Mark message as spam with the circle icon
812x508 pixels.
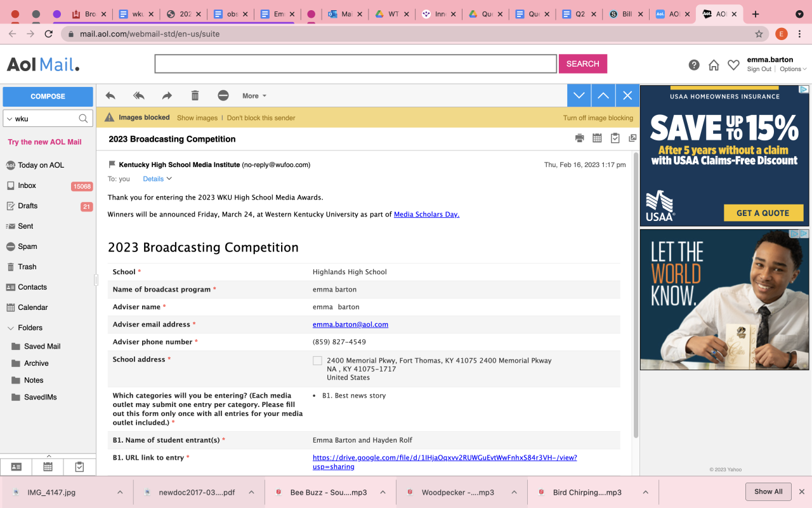[223, 96]
